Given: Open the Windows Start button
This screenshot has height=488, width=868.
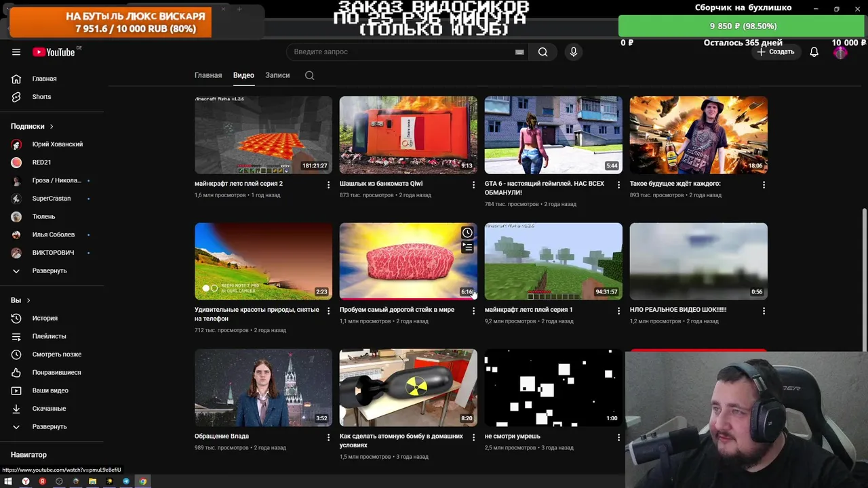Looking at the screenshot, I should coord(8,481).
